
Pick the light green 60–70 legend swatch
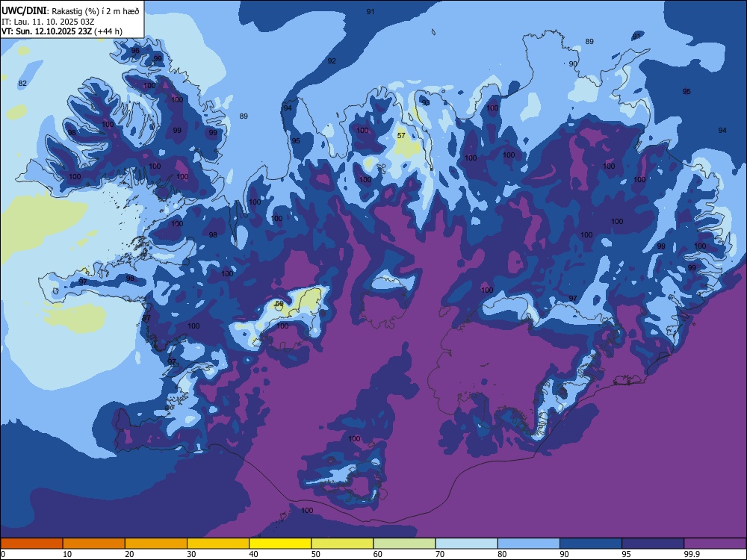pyautogui.click(x=404, y=544)
